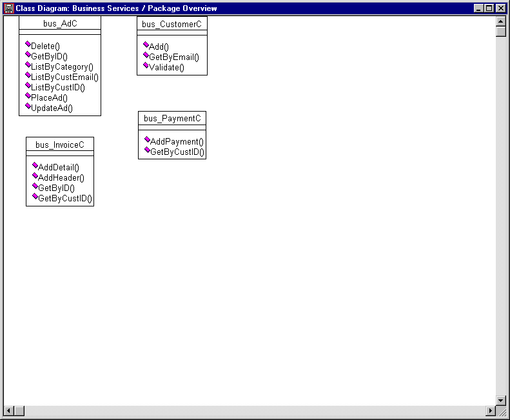Click the GetByEmail() operation
This screenshot has width=510, height=420.
174,57
